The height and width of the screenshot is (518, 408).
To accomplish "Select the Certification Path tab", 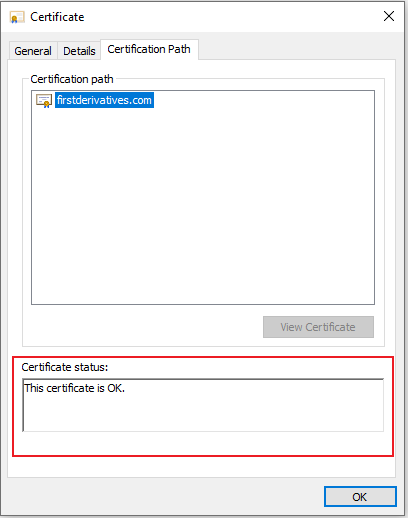I will click(149, 49).
